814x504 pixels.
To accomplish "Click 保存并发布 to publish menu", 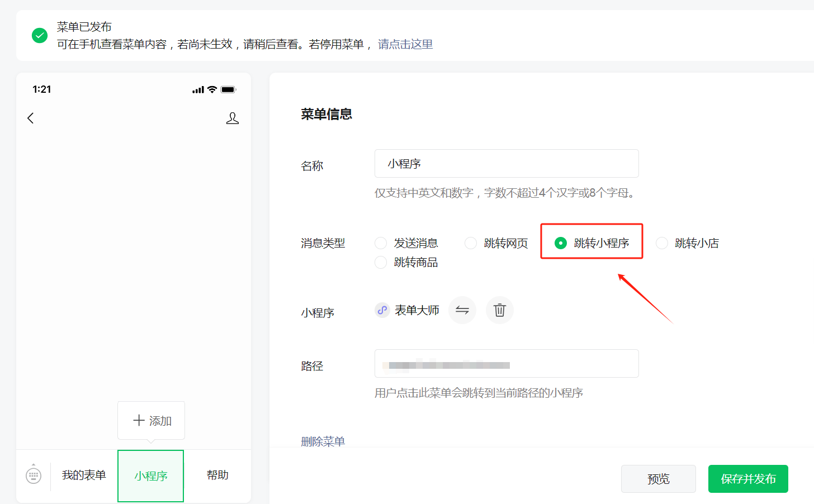I will [x=748, y=479].
